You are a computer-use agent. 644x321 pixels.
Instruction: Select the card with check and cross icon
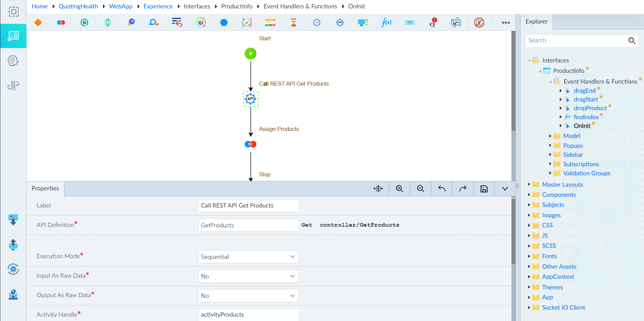pos(270,22)
